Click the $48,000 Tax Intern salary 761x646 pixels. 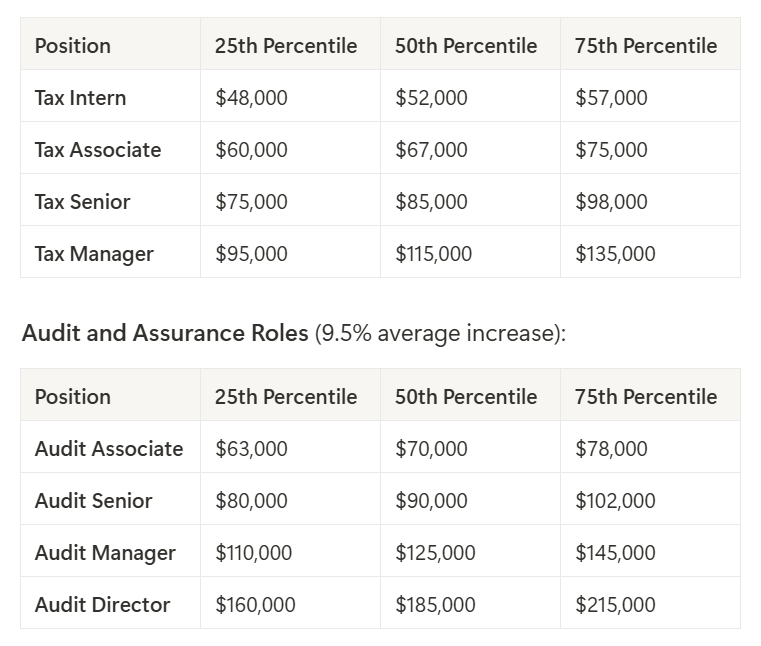(251, 98)
